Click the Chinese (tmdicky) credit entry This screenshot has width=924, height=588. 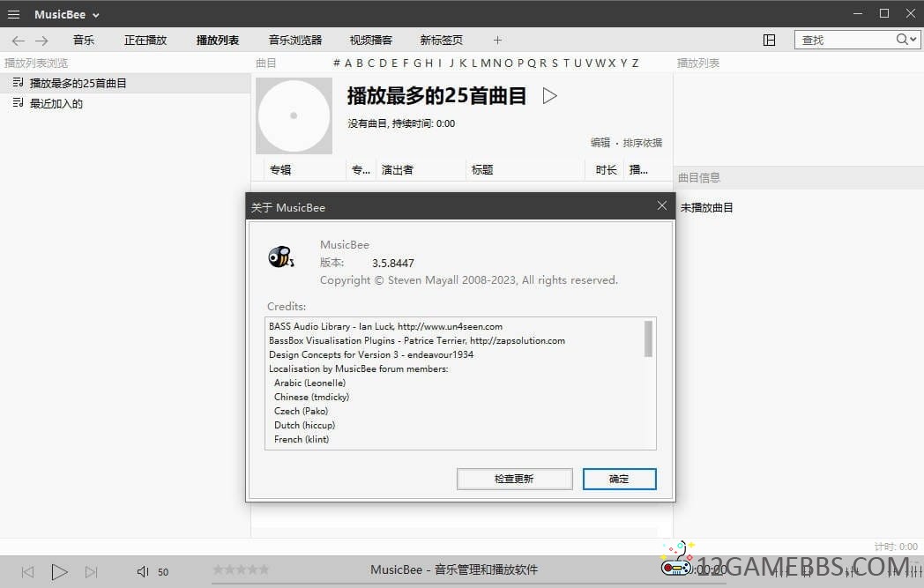(312, 397)
